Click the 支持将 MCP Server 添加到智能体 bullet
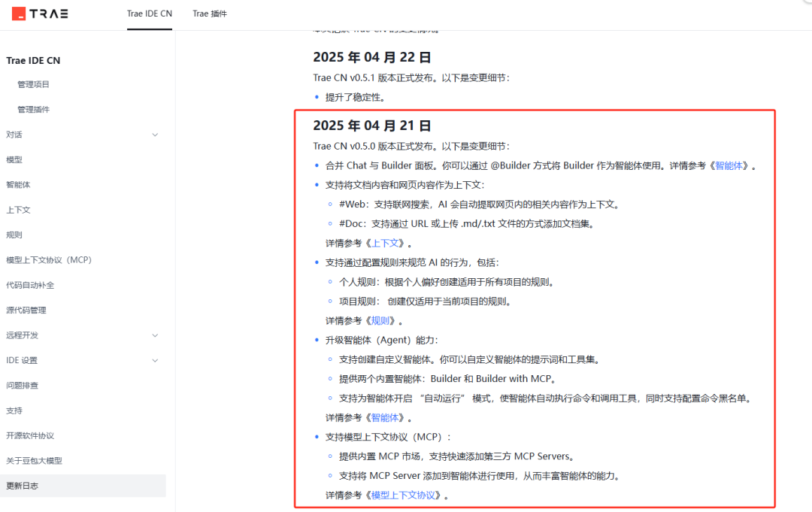 (x=480, y=476)
